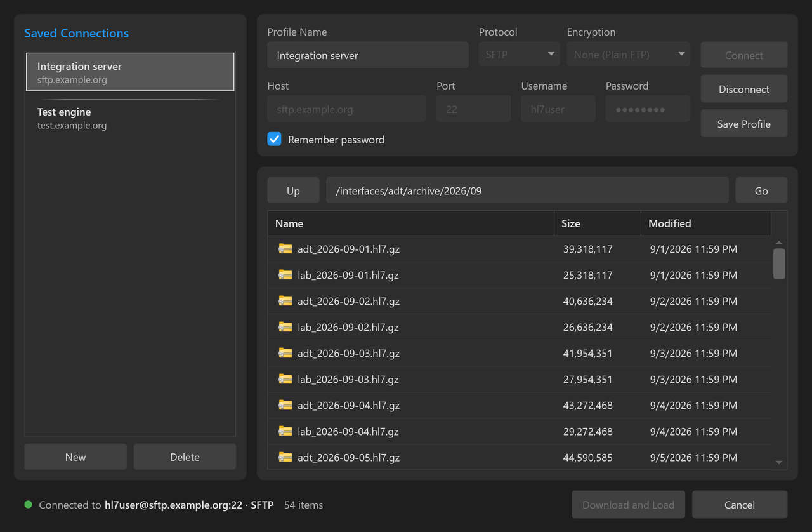Click the archive icon for lab_2026-09-02.hl7.gz
Screen dimensions: 812x532
point(285,327)
